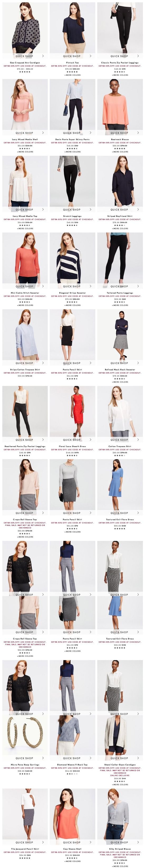Open the Silky Striped Blouse product name link
The image size is (145, 868).
120,849
